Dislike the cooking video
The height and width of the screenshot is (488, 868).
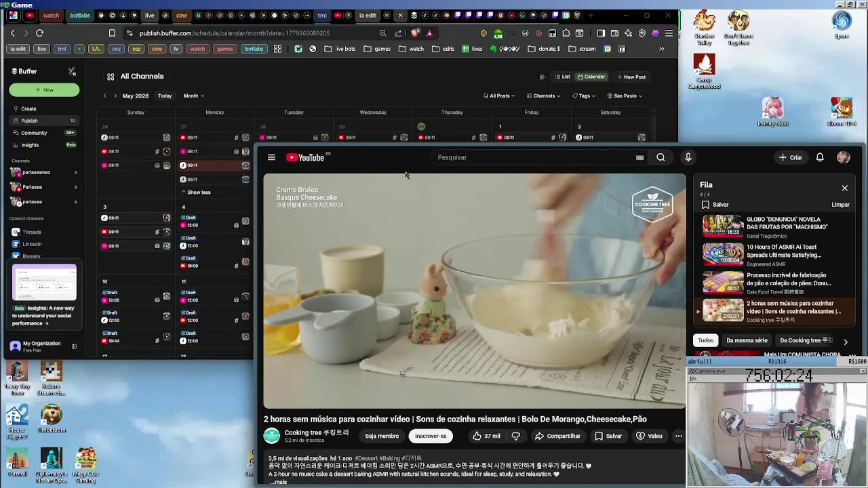coord(515,436)
